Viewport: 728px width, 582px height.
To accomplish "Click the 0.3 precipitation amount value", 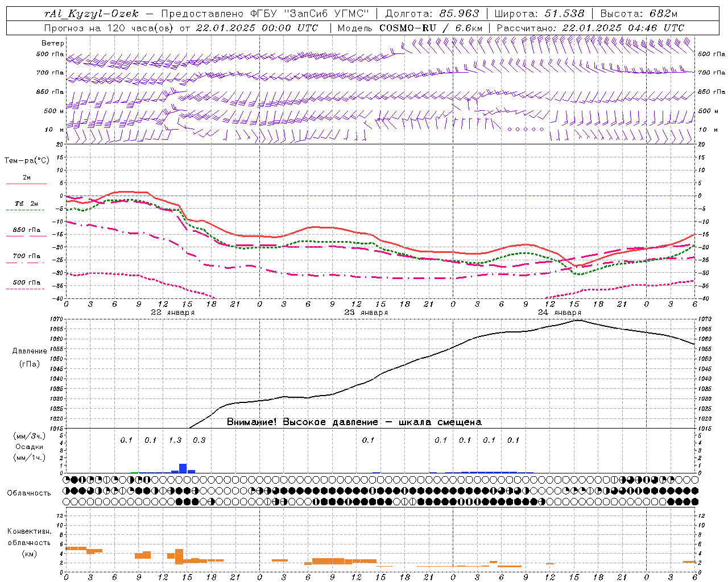I will tap(199, 440).
